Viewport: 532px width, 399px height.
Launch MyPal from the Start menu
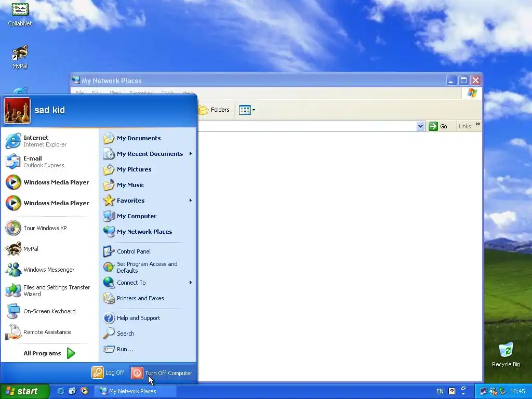[49, 249]
